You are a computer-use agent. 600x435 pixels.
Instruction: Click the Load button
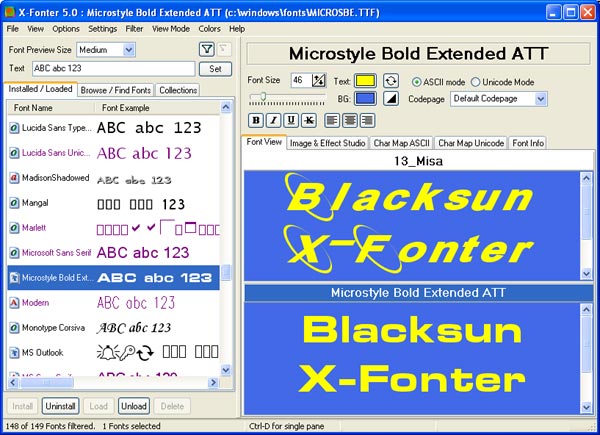(98, 406)
